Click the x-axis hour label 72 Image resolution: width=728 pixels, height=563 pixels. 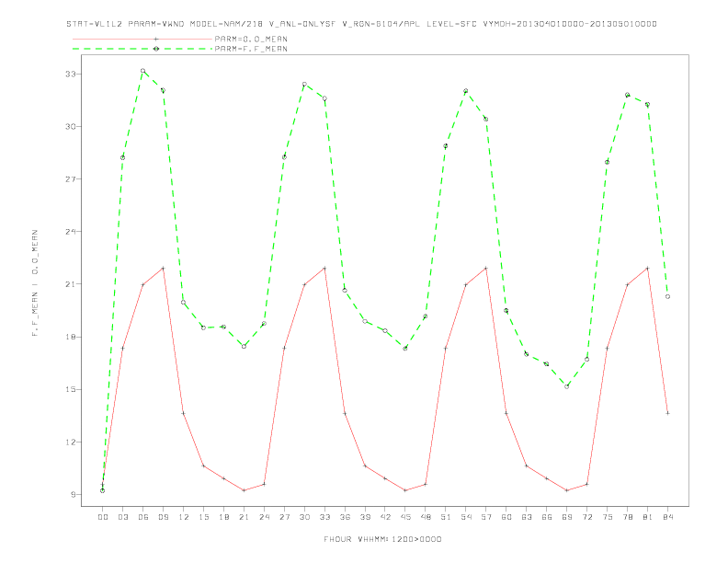coord(586,517)
